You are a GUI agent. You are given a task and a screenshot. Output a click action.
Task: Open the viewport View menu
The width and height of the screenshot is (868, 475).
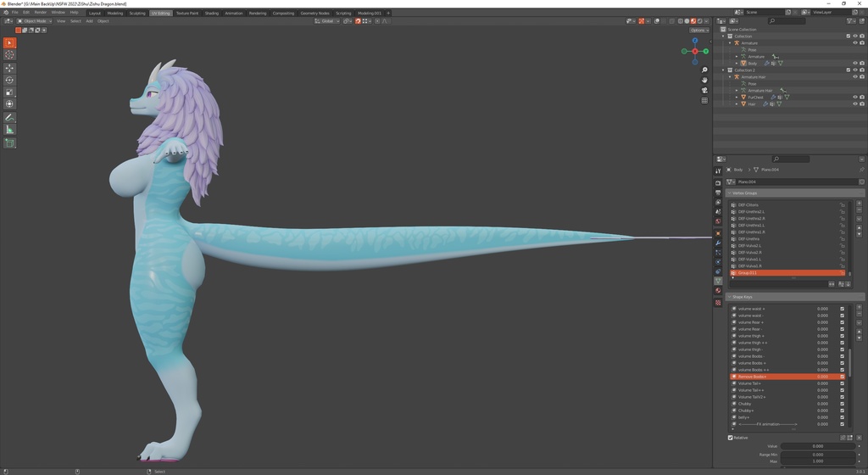pos(61,21)
